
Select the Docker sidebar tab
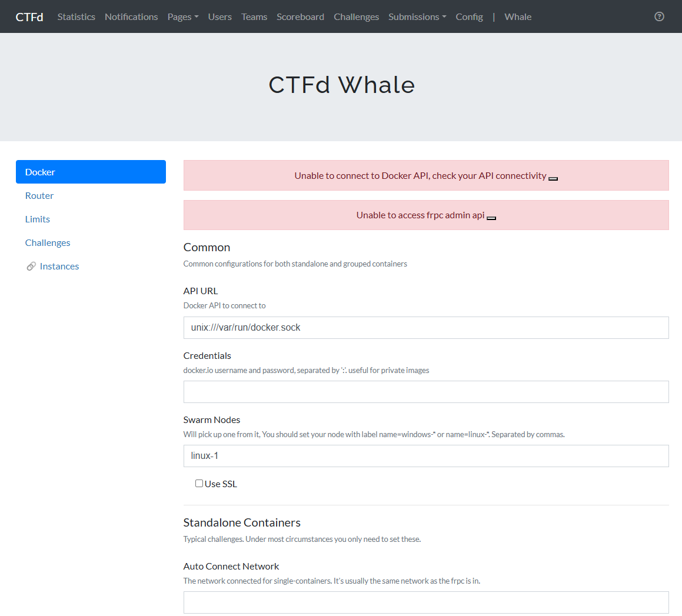(x=91, y=172)
